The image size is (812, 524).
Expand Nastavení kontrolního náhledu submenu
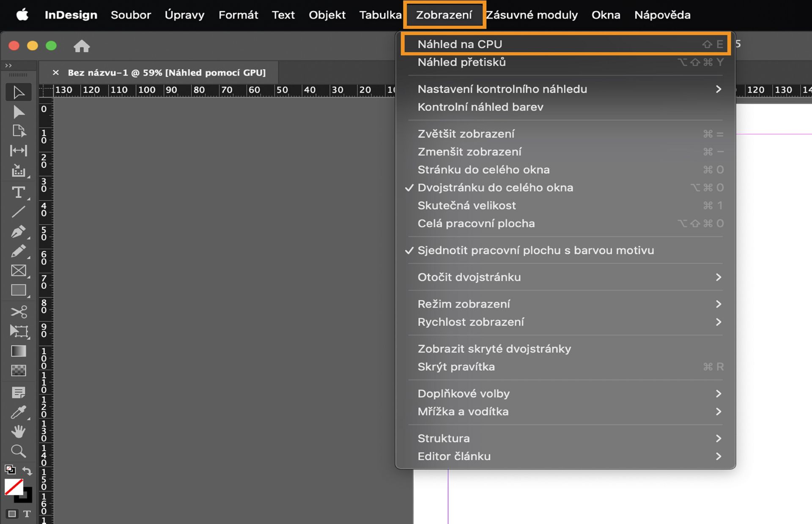(502, 89)
